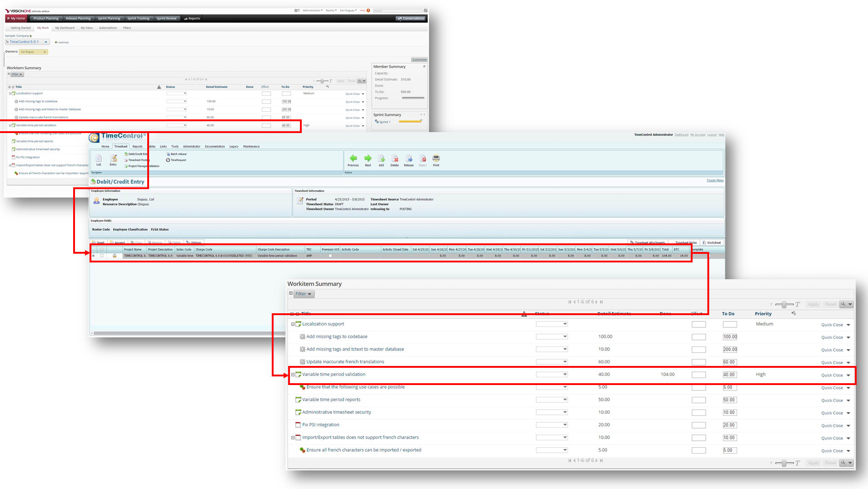Click the orange Help question mark in VersionOne
Viewport: 868px width, 489px height.
(x=368, y=10)
